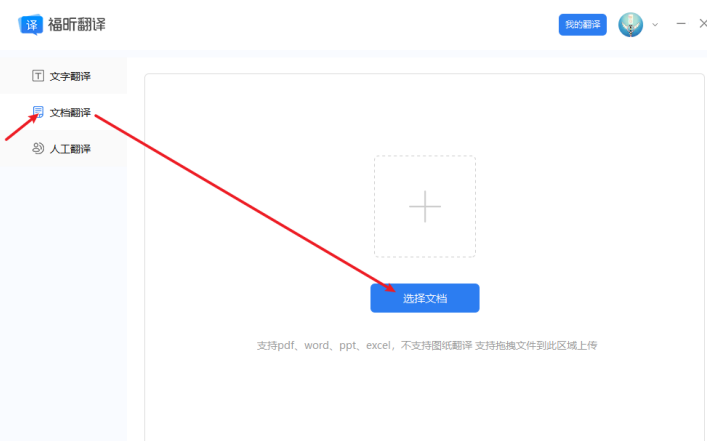This screenshot has height=441, width=707.
Task: Click the 福昕翻译 title text
Action: click(77, 24)
